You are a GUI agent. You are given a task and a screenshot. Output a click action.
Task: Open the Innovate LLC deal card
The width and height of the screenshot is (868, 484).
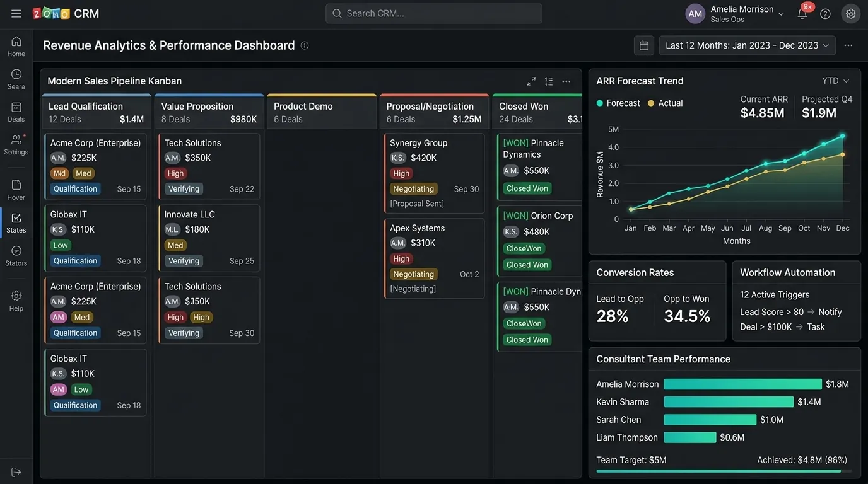pyautogui.click(x=209, y=238)
